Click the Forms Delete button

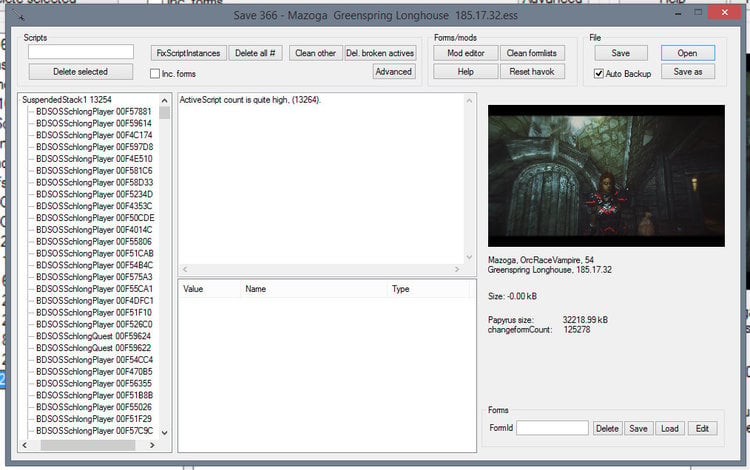point(607,428)
